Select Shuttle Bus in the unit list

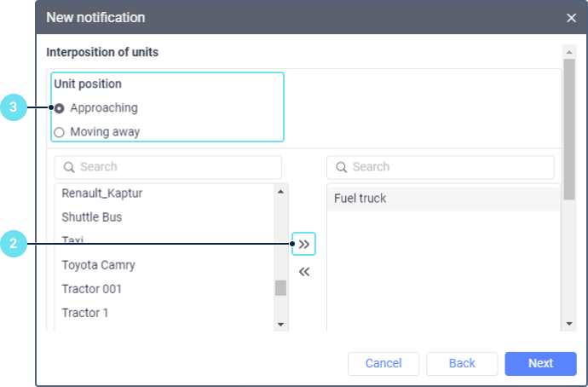pos(91,217)
